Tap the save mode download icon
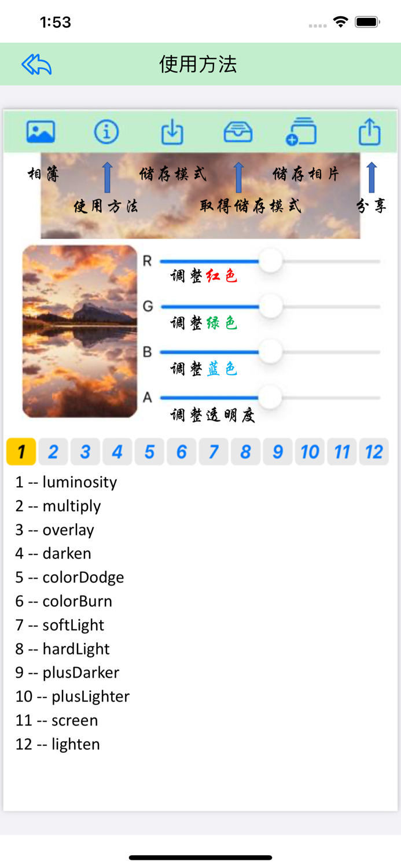401x868 pixels. (172, 132)
